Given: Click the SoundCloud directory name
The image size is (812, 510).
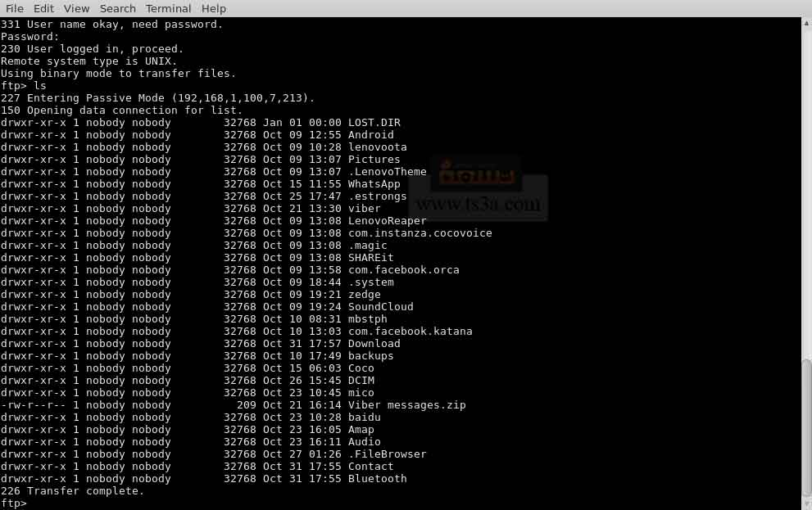Looking at the screenshot, I should pos(381,307).
